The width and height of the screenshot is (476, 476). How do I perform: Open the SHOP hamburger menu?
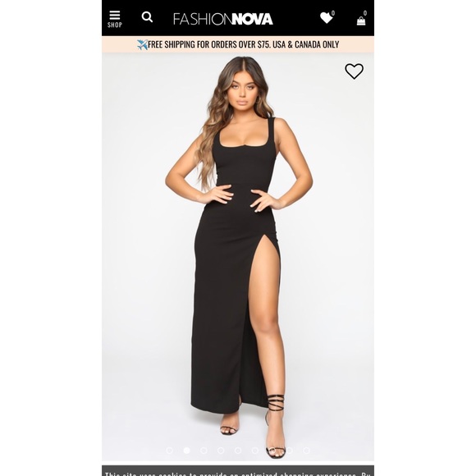pos(115,19)
